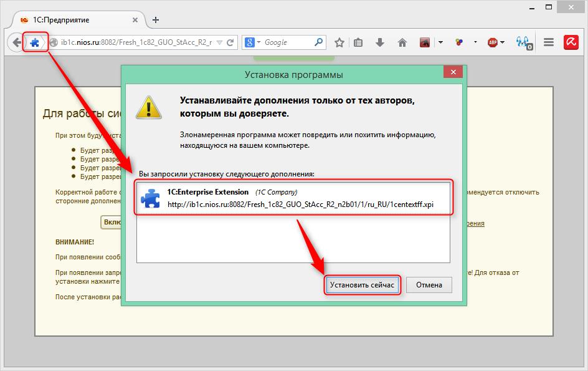The height and width of the screenshot is (371, 588).
Task: Click Установить сейчас to install
Action: pyautogui.click(x=362, y=285)
